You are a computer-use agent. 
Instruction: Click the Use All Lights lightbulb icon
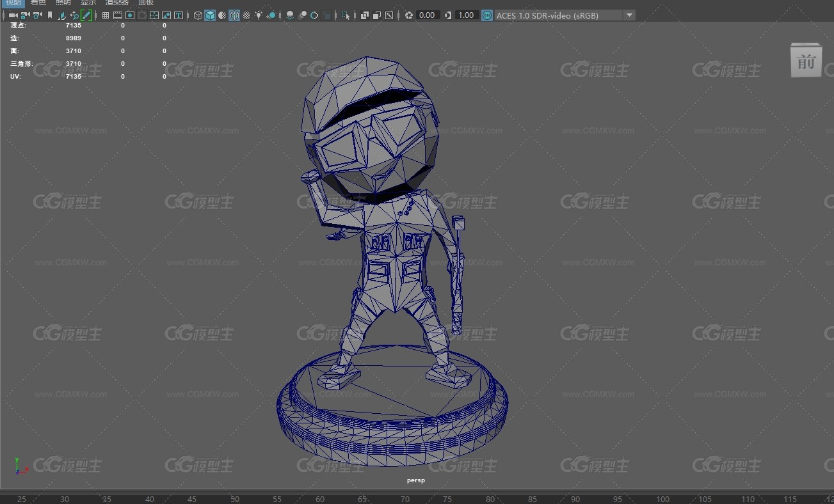pos(259,15)
